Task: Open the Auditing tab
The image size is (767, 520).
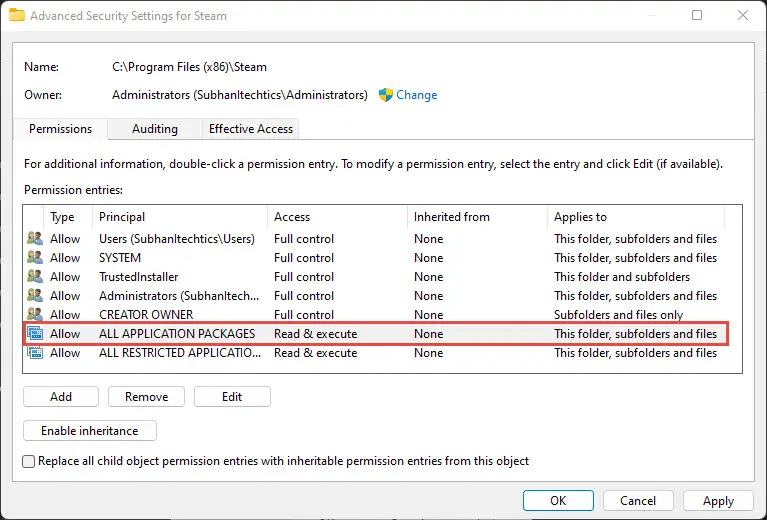Action: [x=155, y=129]
